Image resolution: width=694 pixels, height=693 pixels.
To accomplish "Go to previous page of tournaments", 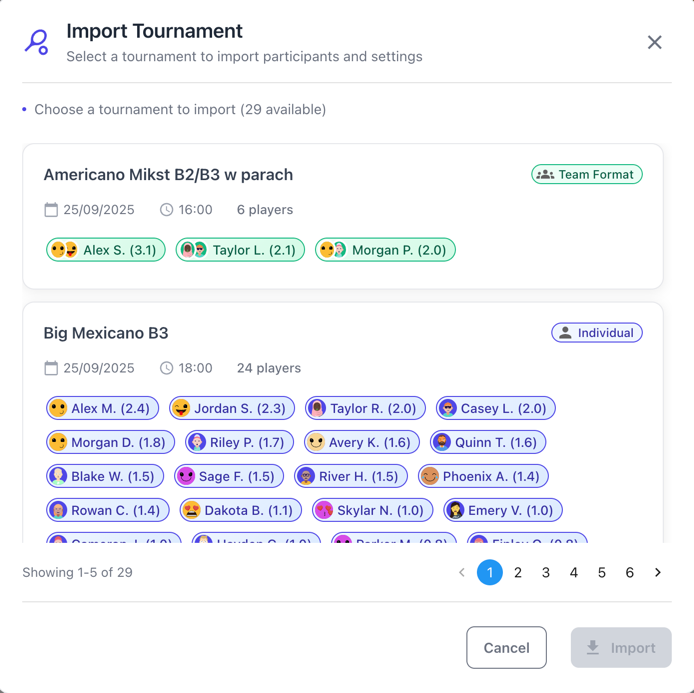I will pyautogui.click(x=462, y=573).
